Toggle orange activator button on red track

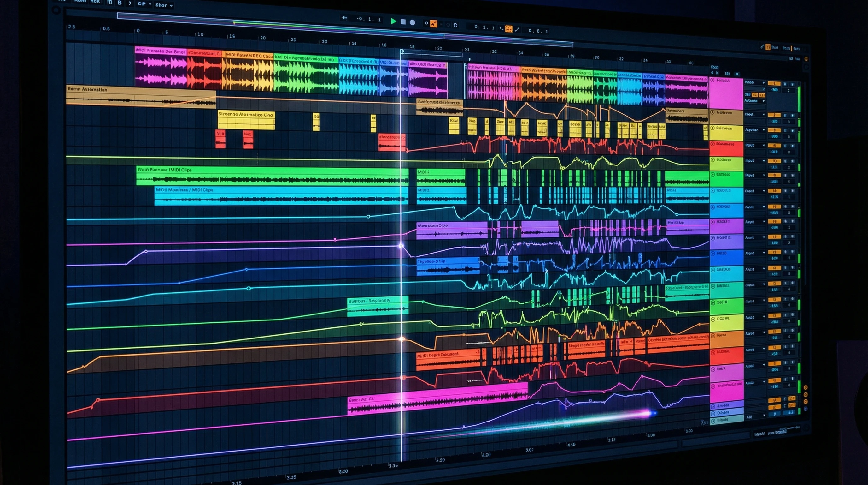[774, 146]
